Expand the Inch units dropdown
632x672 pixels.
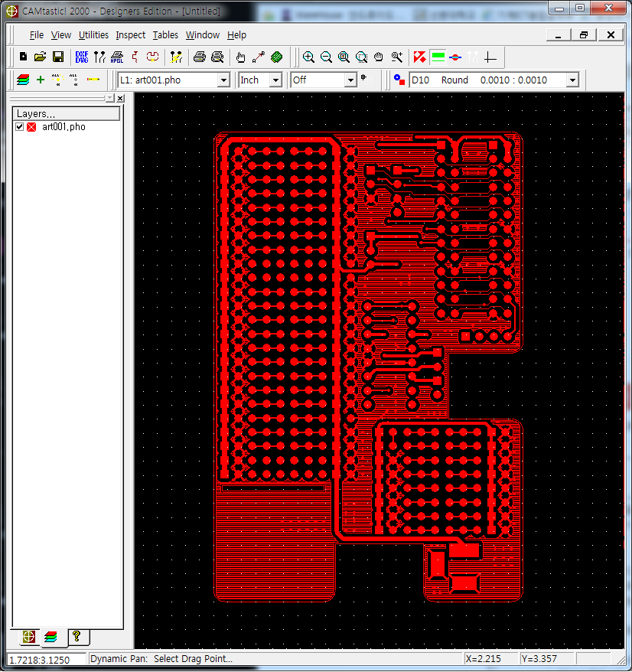point(276,80)
